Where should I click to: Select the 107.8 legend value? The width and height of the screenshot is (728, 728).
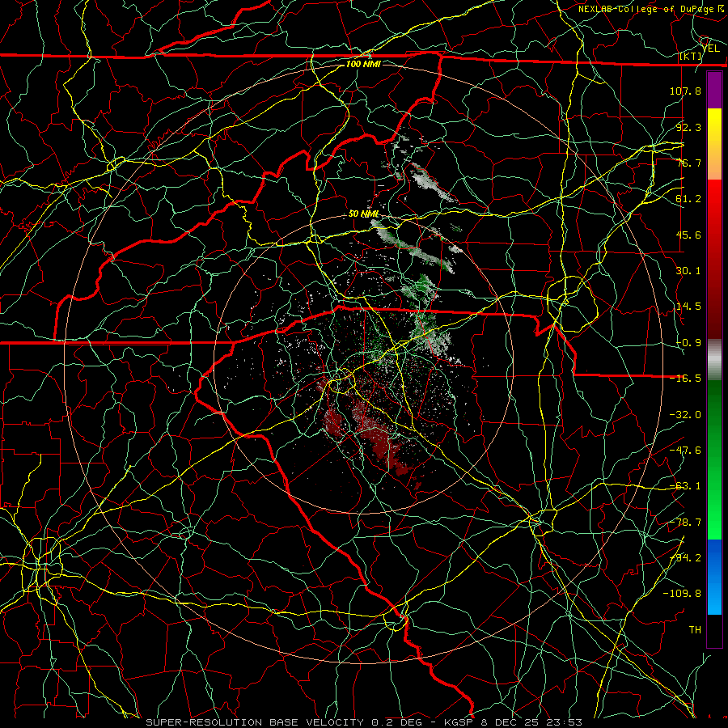685,91
